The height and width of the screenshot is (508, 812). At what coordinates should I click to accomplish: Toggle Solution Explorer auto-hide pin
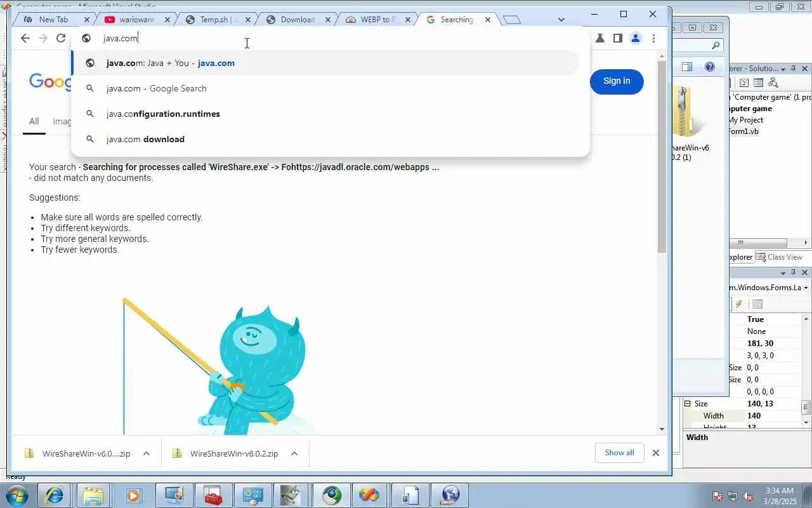tap(794, 69)
